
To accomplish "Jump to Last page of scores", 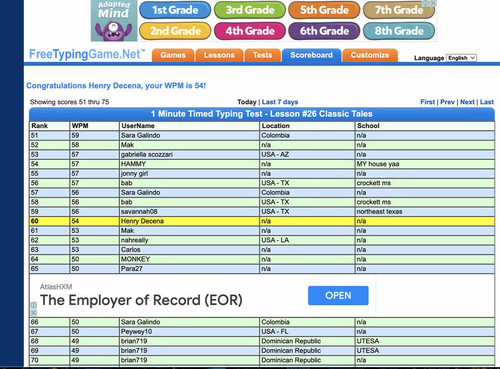I will coord(487,102).
